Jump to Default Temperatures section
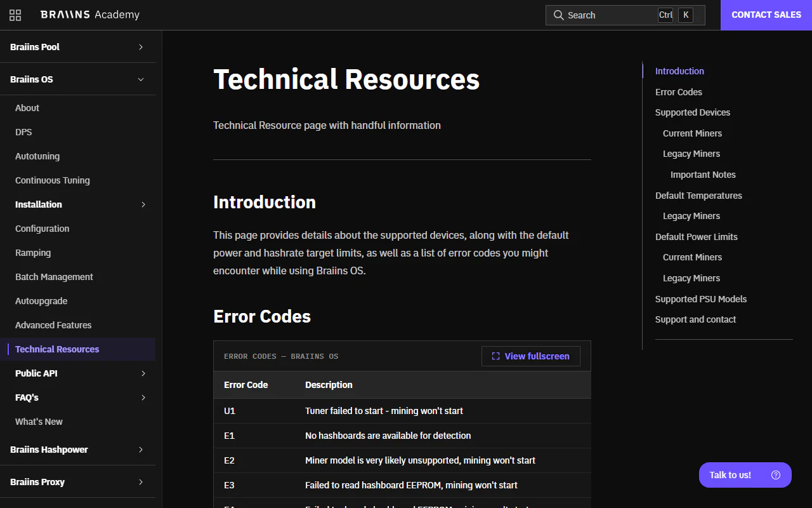This screenshot has height=508, width=812. pyautogui.click(x=698, y=196)
